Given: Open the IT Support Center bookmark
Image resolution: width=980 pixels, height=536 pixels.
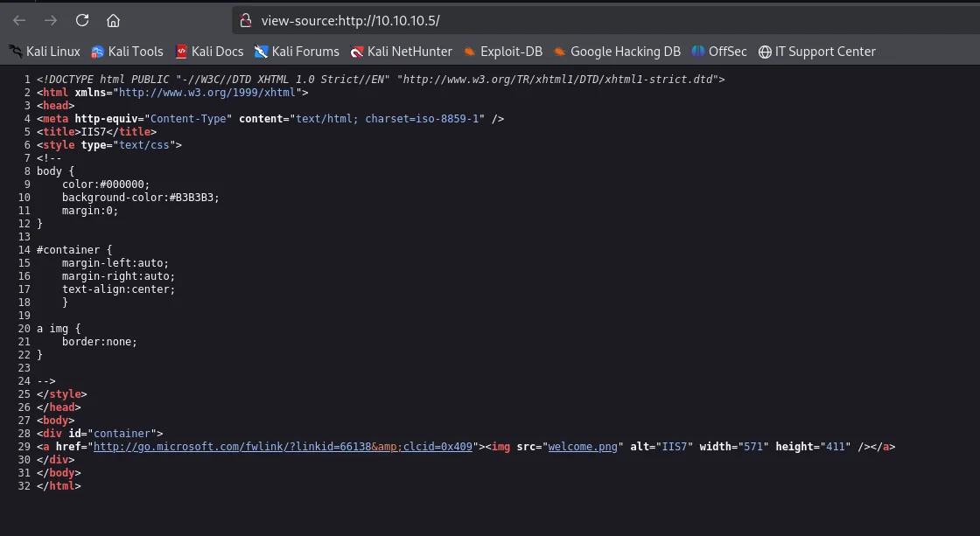Looking at the screenshot, I should point(817,52).
